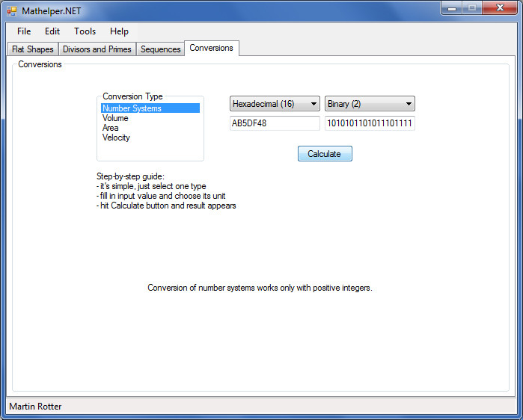Viewport: 523px width, 420px height.
Task: Click the positive integers note text
Action: [x=260, y=288]
